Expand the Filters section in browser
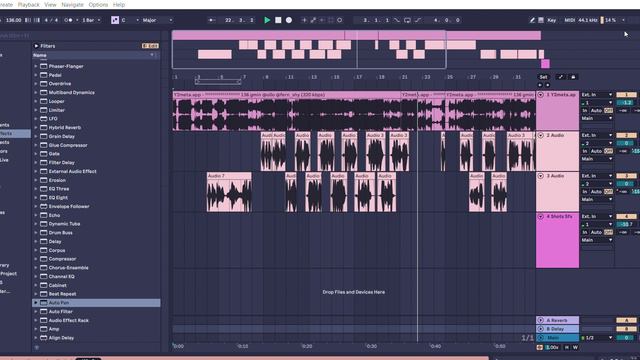The image size is (640, 360). 36,46
